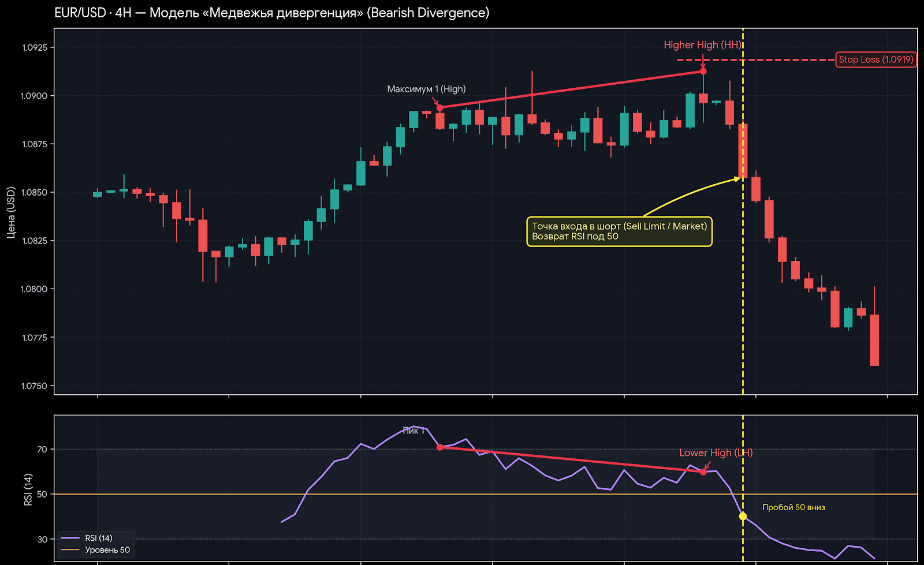Click the Lower High (LH) RSI label
924x565 pixels.
[716, 453]
